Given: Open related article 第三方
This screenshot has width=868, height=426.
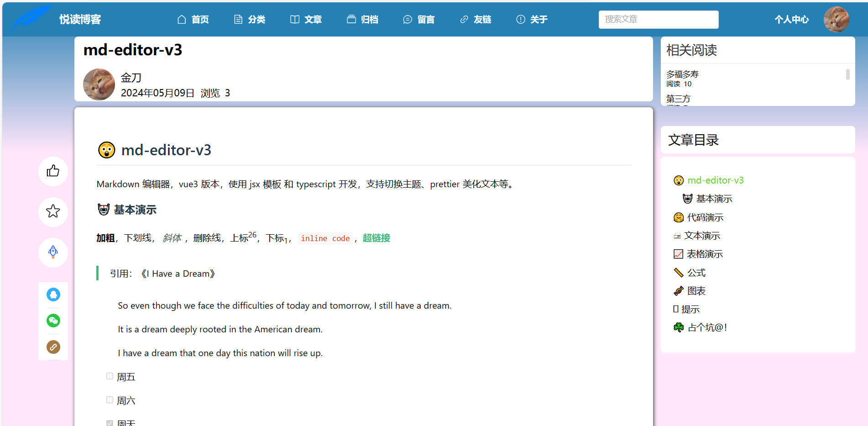Looking at the screenshot, I should click(679, 99).
